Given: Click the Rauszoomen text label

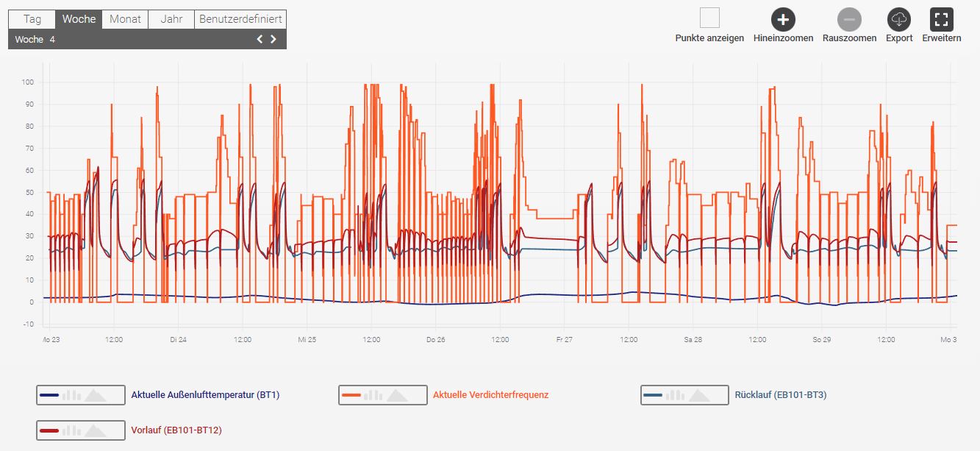Looking at the screenshot, I should click(849, 38).
